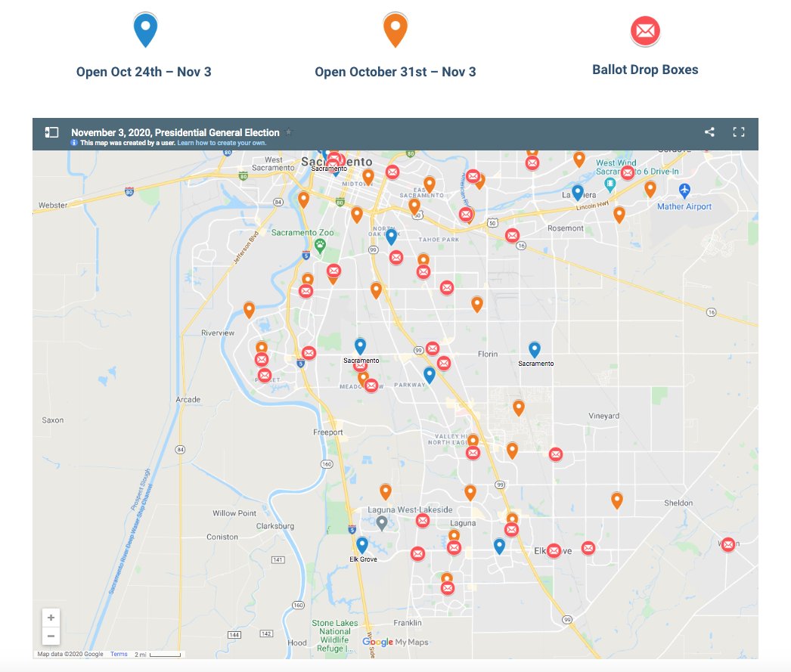This screenshot has height=672, width=791.
Task: Click the blue pin at La Riviera
Action: (578, 193)
